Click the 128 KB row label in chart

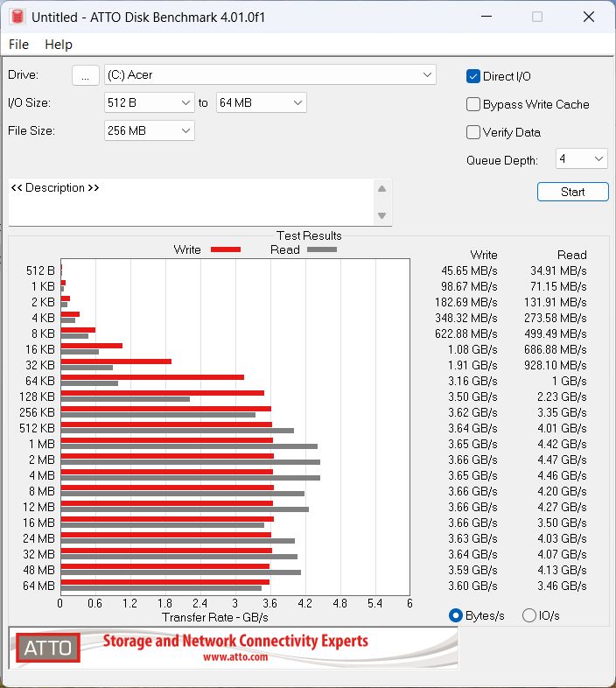pos(37,397)
